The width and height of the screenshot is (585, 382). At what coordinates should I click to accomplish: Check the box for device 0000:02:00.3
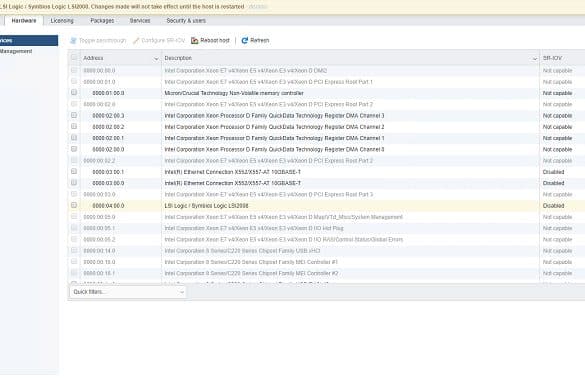74,115
